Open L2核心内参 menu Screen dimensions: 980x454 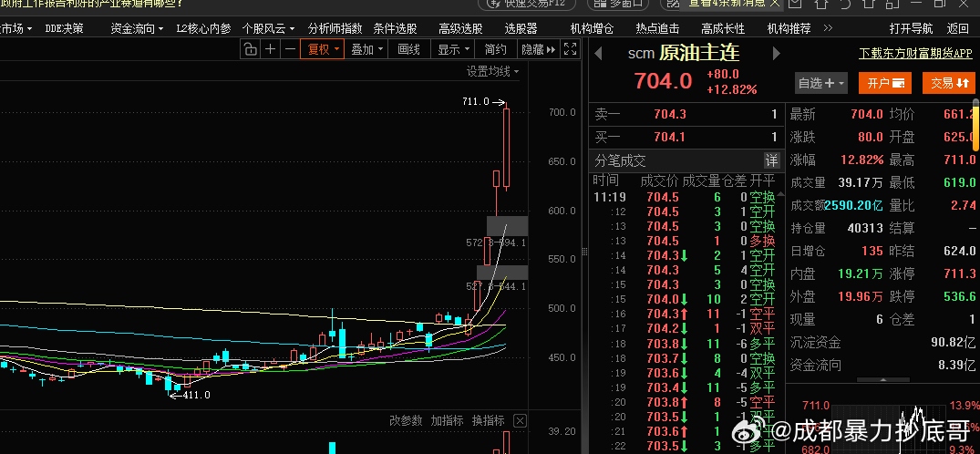[203, 28]
